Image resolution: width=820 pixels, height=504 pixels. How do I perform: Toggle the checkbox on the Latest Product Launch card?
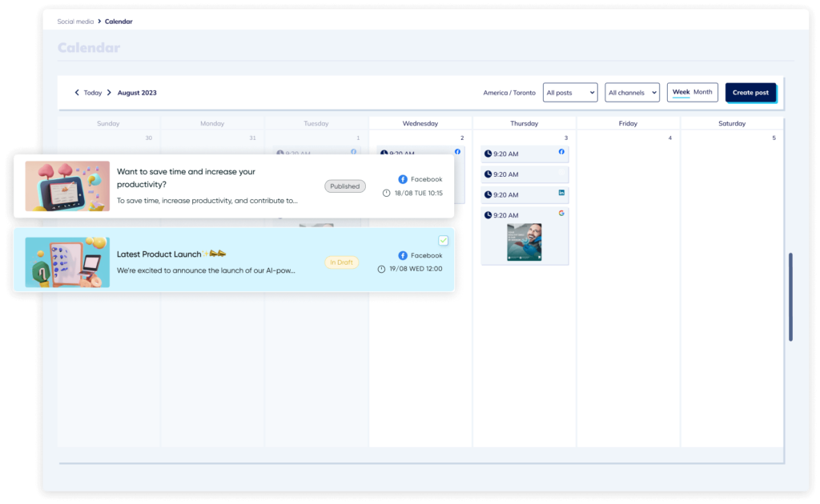443,240
